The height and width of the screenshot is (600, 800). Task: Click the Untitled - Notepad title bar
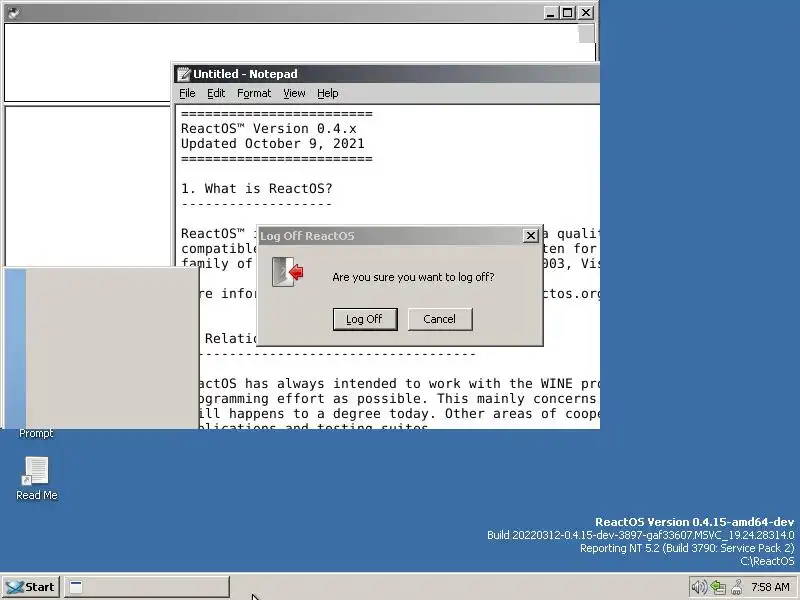pos(386,74)
